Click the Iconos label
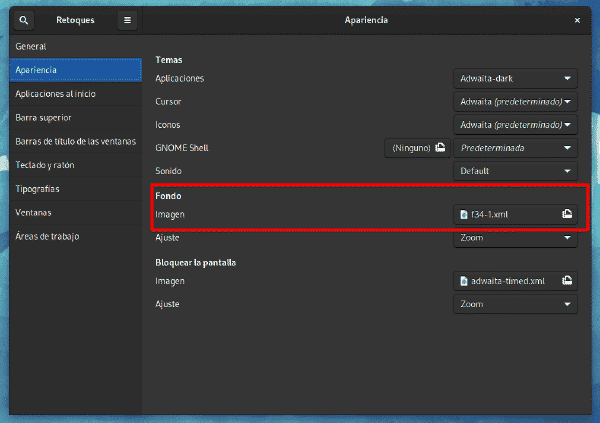600x423 pixels. click(x=168, y=125)
